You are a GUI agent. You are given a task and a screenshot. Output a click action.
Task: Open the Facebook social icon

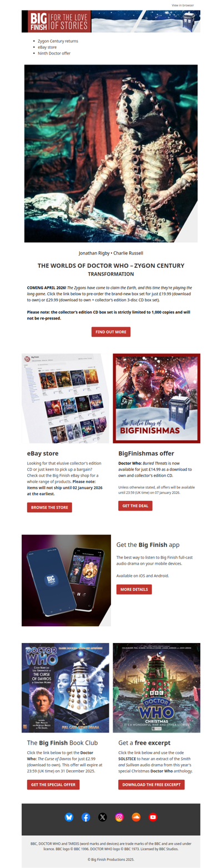pyautogui.click(x=85, y=817)
